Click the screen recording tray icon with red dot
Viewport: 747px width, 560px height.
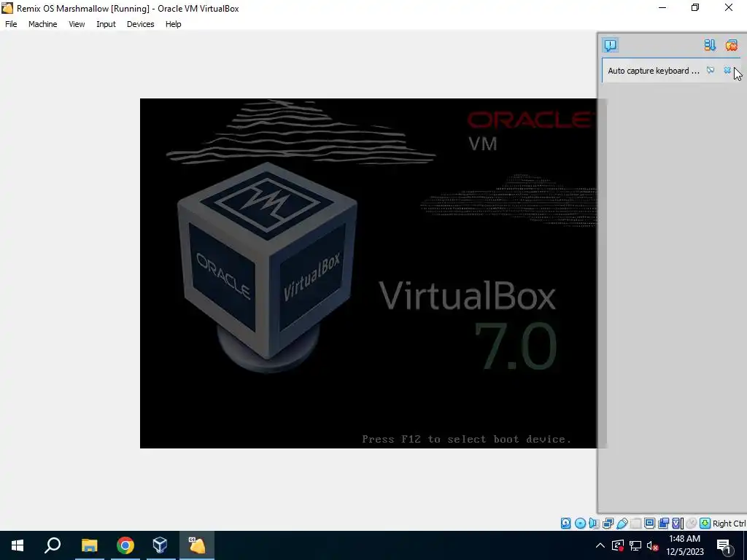pyautogui.click(x=618, y=545)
